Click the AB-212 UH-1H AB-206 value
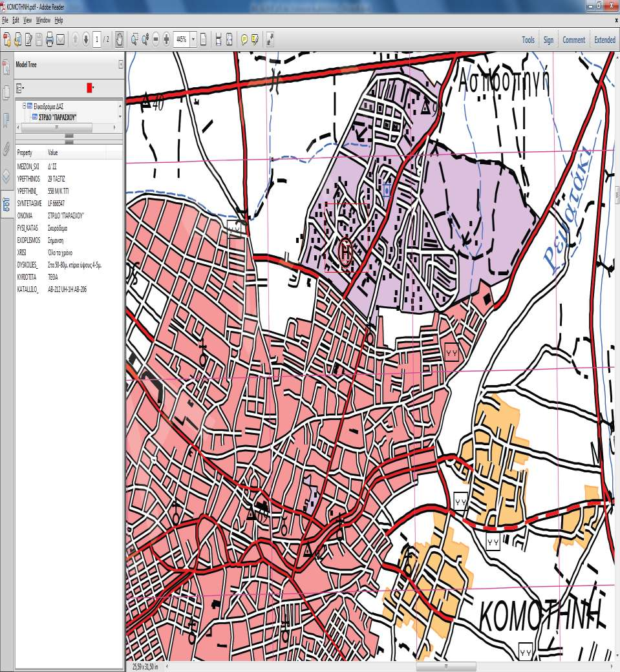Screen dimensions: 620x672 click(67, 289)
